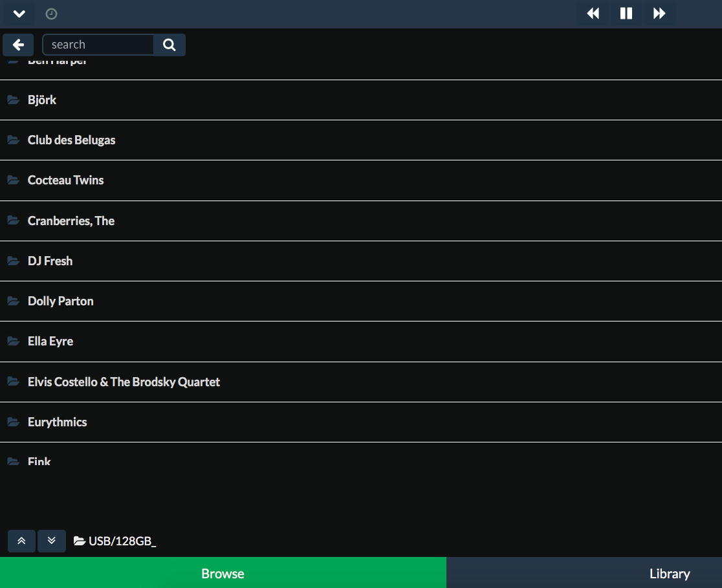The height and width of the screenshot is (588, 722).
Task: Click folder icon beside Björk
Action: [14, 100]
